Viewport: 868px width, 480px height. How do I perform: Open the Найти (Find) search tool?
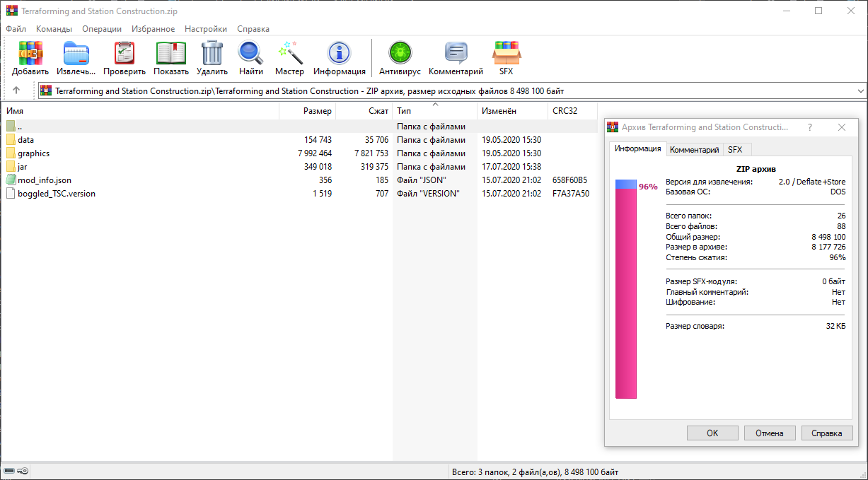coord(250,53)
